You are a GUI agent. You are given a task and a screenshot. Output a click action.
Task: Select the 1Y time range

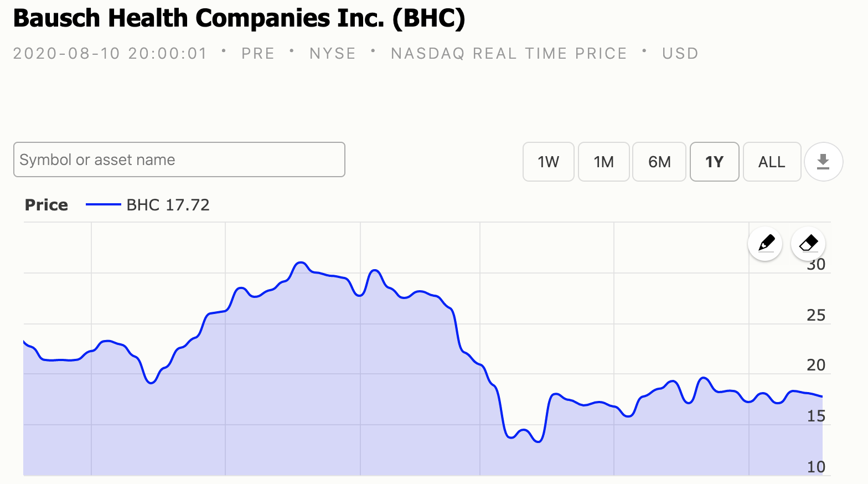tap(714, 162)
